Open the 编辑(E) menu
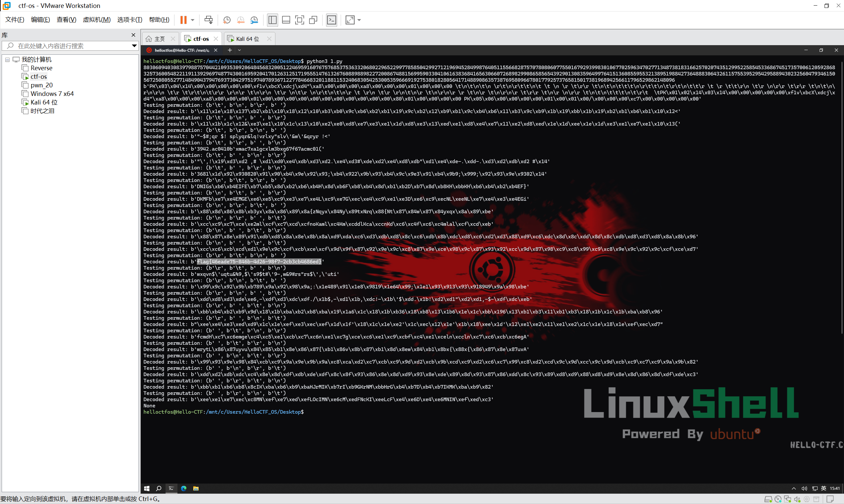This screenshot has width=844, height=504. click(x=40, y=20)
